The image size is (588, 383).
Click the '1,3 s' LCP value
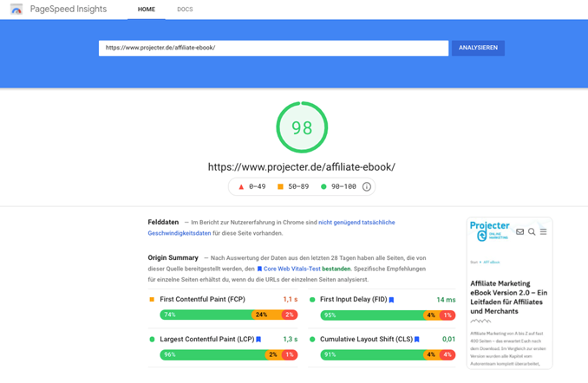pos(291,339)
